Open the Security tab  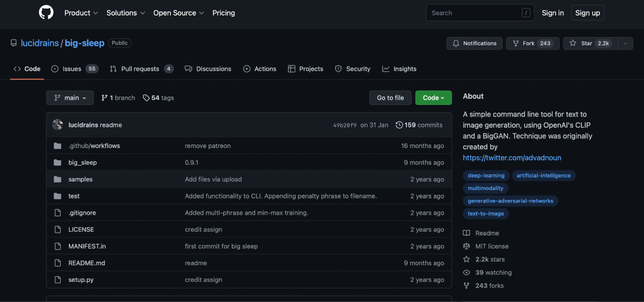353,69
